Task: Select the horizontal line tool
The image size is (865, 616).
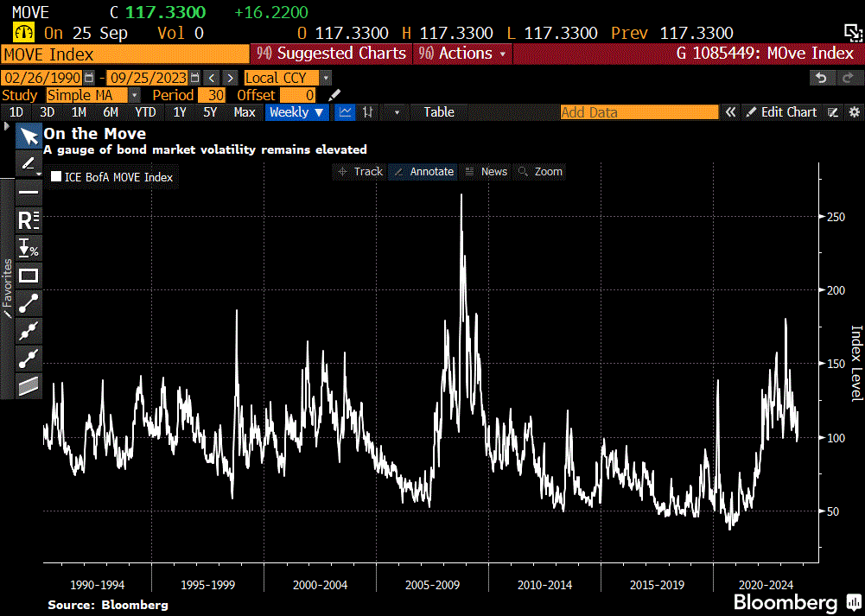Action: coord(29,192)
